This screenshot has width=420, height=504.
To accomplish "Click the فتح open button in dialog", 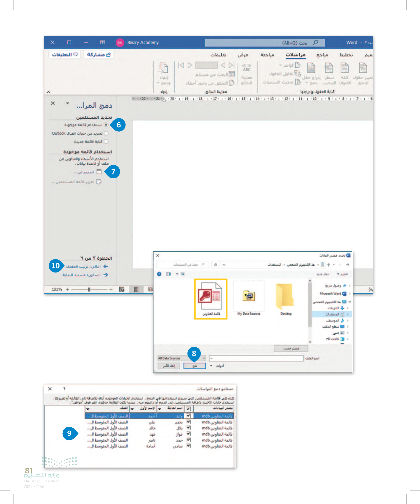I will [195, 366].
